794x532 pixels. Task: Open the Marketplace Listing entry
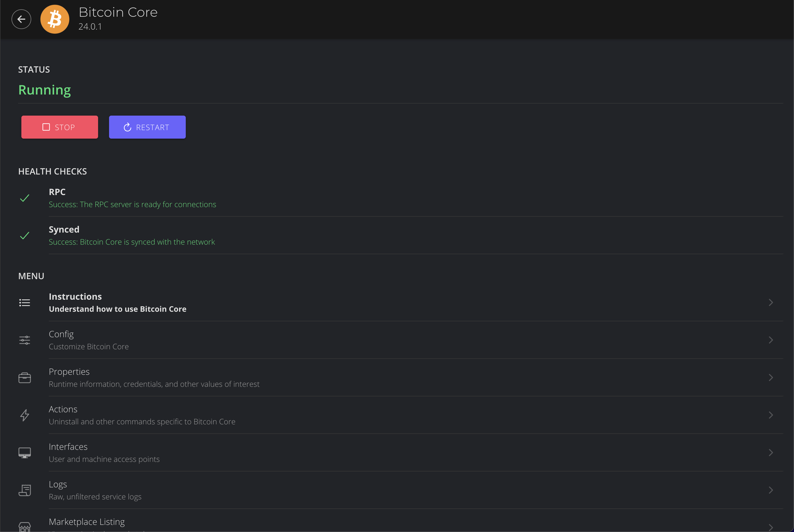click(x=87, y=522)
